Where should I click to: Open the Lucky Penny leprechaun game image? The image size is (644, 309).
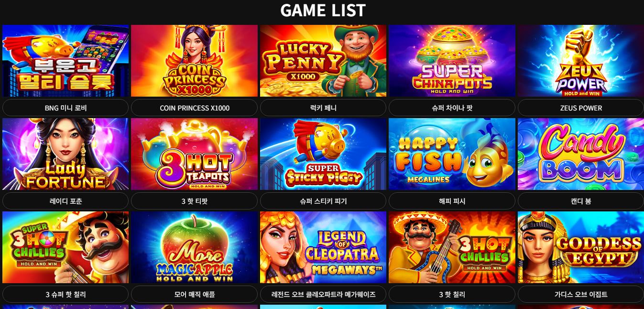[323, 61]
